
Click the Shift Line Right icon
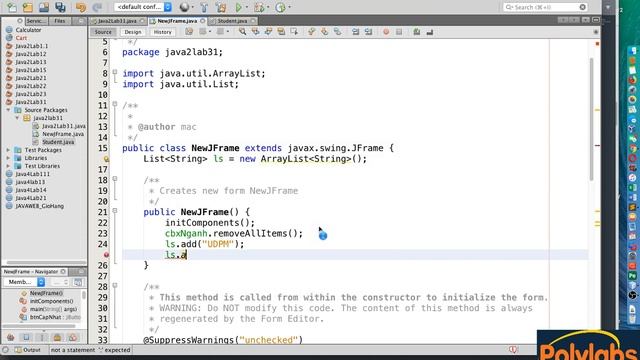point(368,32)
